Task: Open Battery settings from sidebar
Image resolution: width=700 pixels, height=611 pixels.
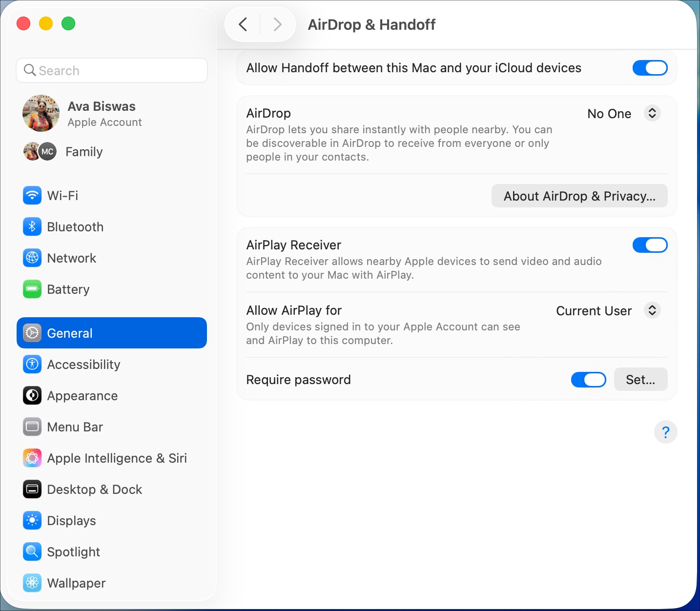Action: point(68,289)
